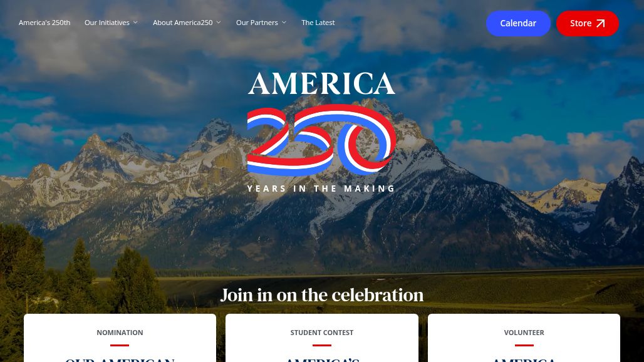
Task: Click the ribbon 250 logo graphic
Action: point(321,140)
